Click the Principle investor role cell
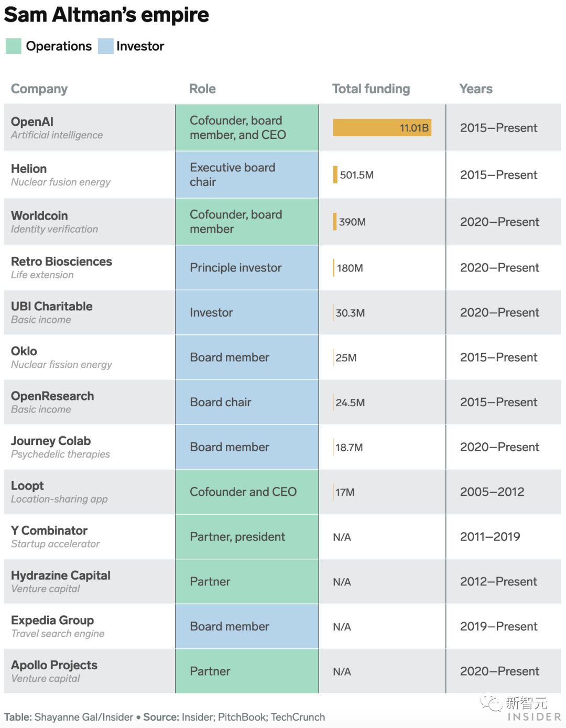The height and width of the screenshot is (728, 566). tap(247, 268)
